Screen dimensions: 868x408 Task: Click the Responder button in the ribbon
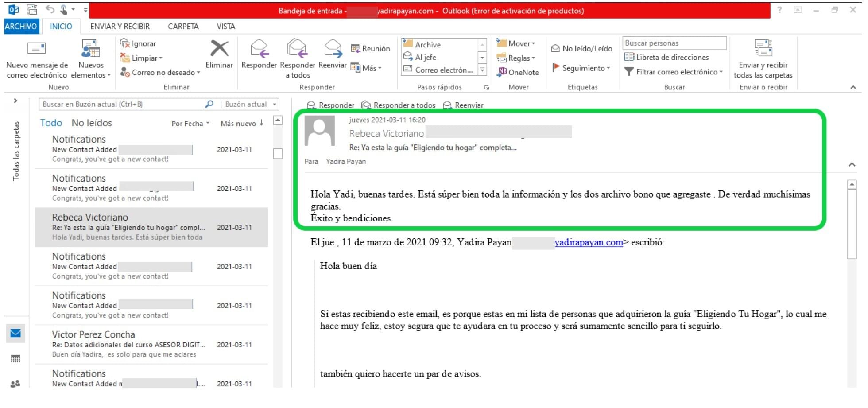259,54
